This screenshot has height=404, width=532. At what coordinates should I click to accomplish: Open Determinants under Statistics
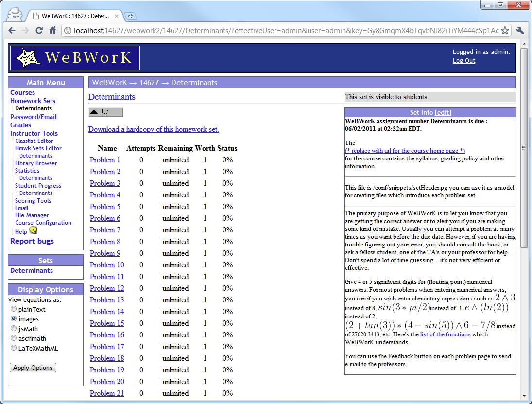(x=35, y=178)
